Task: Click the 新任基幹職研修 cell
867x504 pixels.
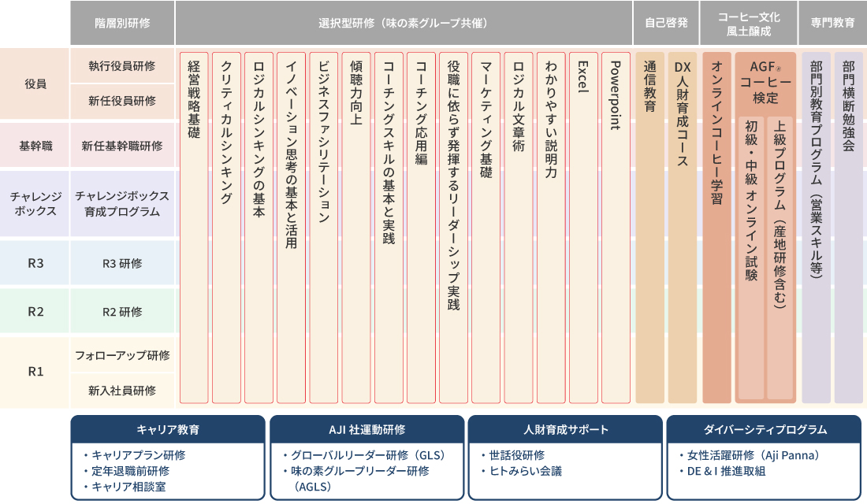Action: (x=122, y=146)
